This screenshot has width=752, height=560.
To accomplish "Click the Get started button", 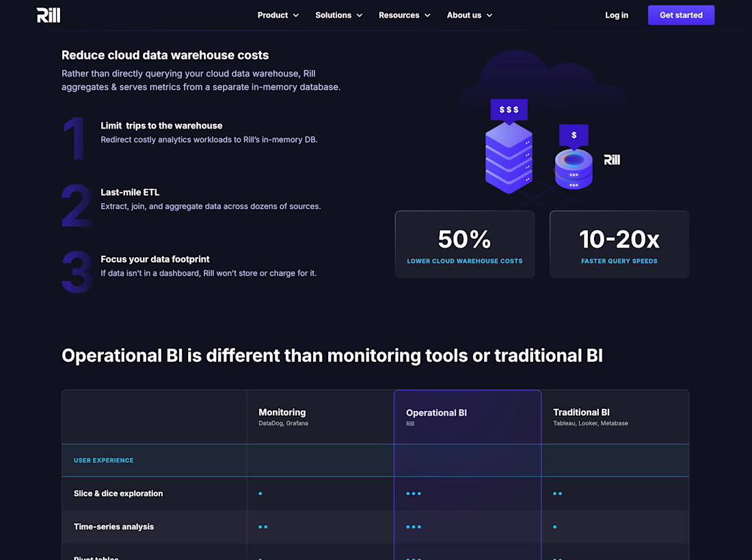I will point(681,15).
